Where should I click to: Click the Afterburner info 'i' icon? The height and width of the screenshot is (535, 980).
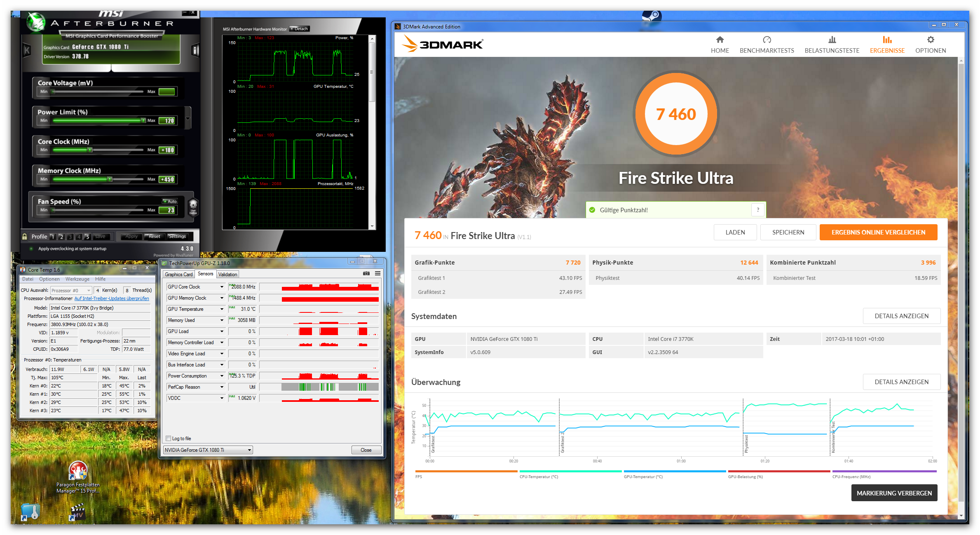click(195, 51)
